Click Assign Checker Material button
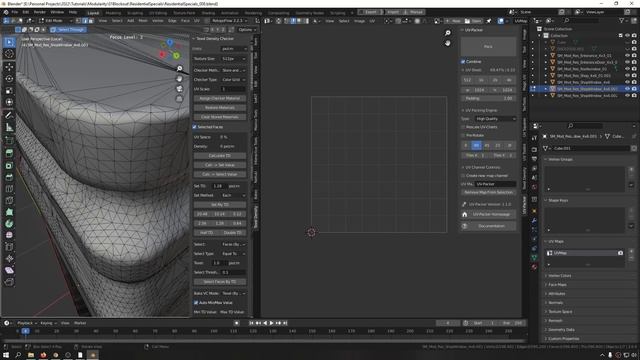 pyautogui.click(x=220, y=98)
